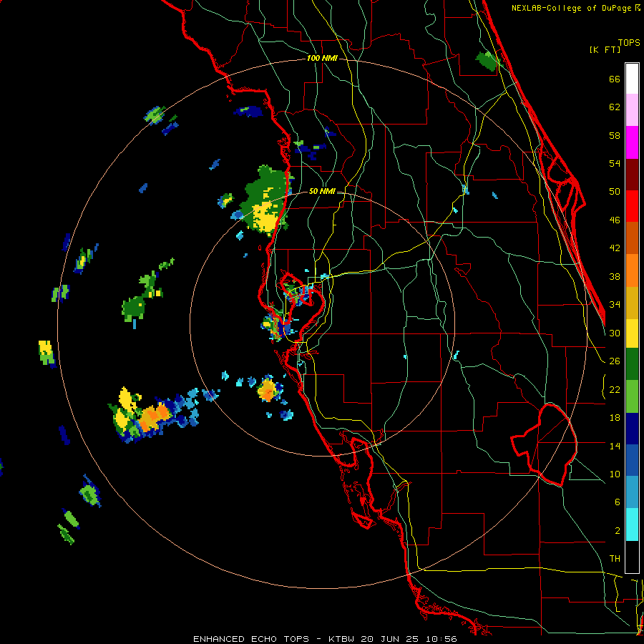The width and height of the screenshot is (644, 644).
Task: Click the "54" legend value
Action: [615, 163]
